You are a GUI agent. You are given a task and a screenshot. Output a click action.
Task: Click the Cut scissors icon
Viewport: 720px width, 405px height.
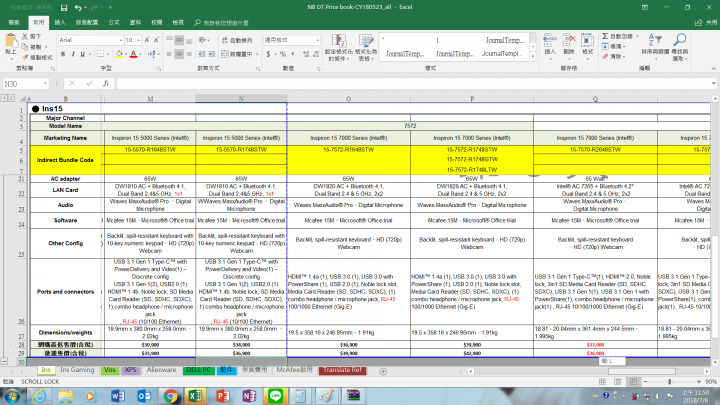pos(25,36)
